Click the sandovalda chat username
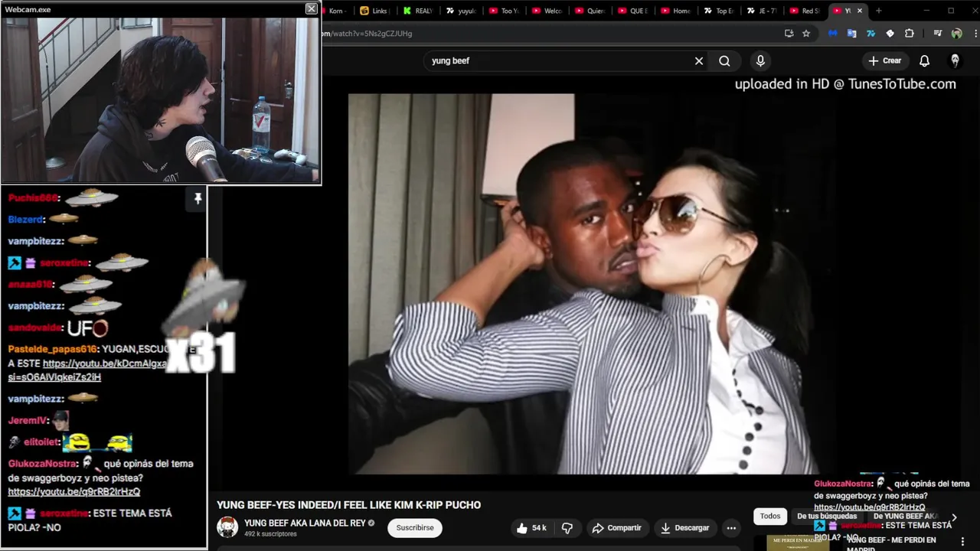The height and width of the screenshot is (551, 980). 34,328
